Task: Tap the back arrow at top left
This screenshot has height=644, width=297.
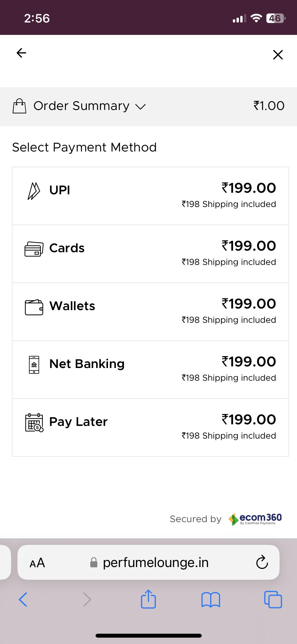Action: [21, 53]
